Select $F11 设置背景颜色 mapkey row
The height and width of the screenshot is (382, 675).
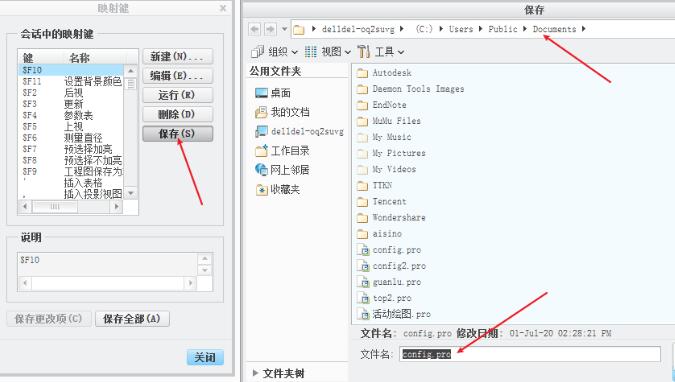[71, 81]
